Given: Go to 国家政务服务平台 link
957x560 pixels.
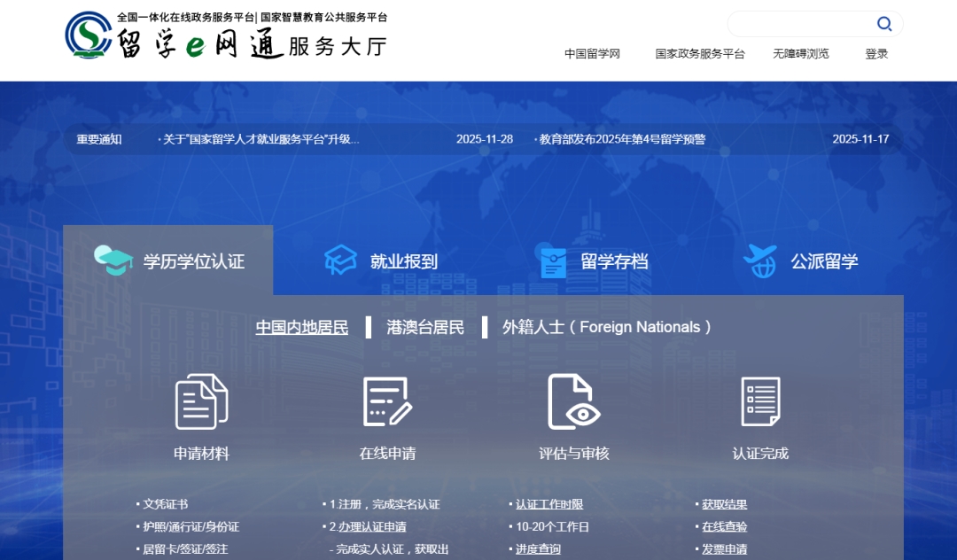Looking at the screenshot, I should (700, 54).
